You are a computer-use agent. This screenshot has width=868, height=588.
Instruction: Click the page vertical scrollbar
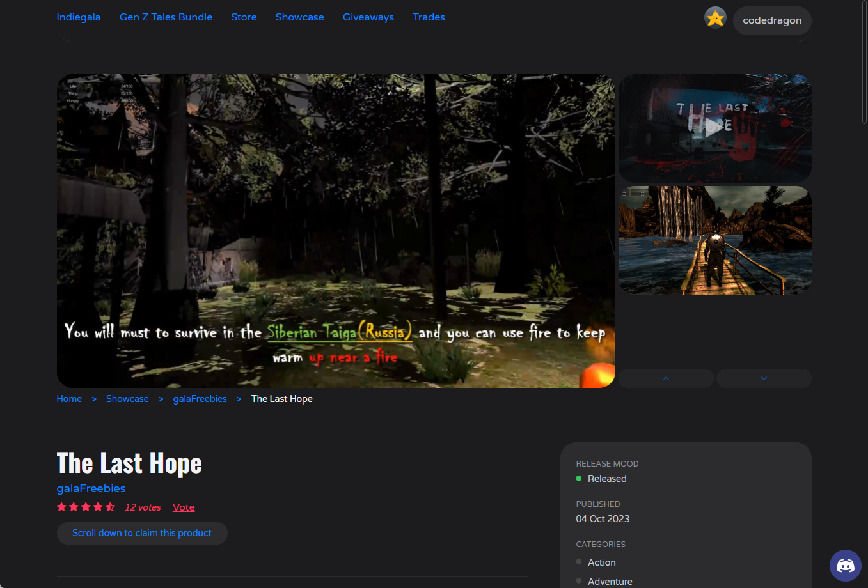click(x=864, y=64)
